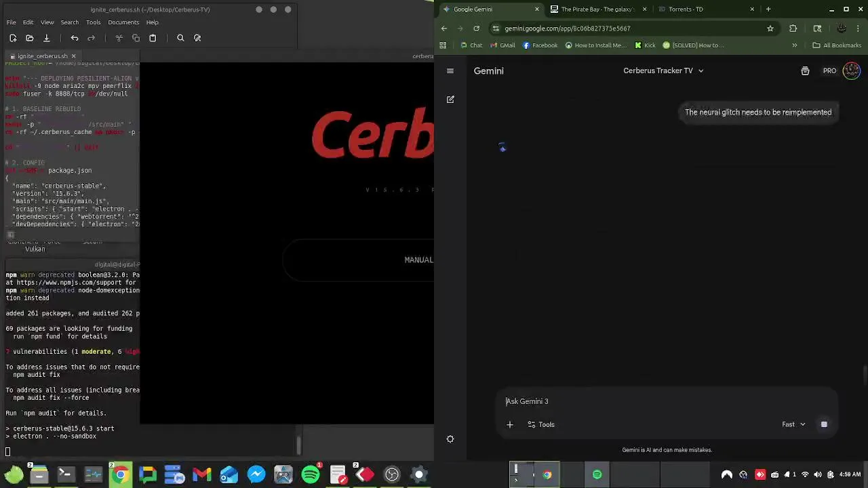Open the View menu in the text editor
The height and width of the screenshot is (488, 868).
coord(47,22)
